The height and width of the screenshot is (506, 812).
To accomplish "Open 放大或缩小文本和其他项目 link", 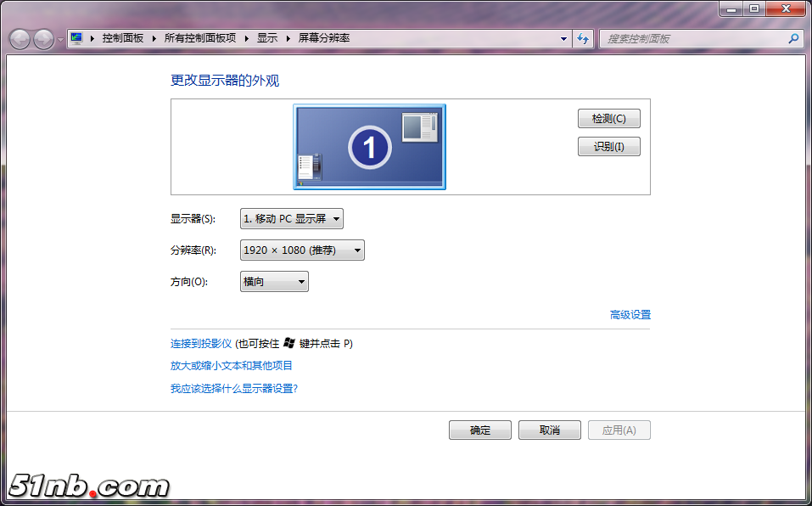I will click(x=232, y=366).
